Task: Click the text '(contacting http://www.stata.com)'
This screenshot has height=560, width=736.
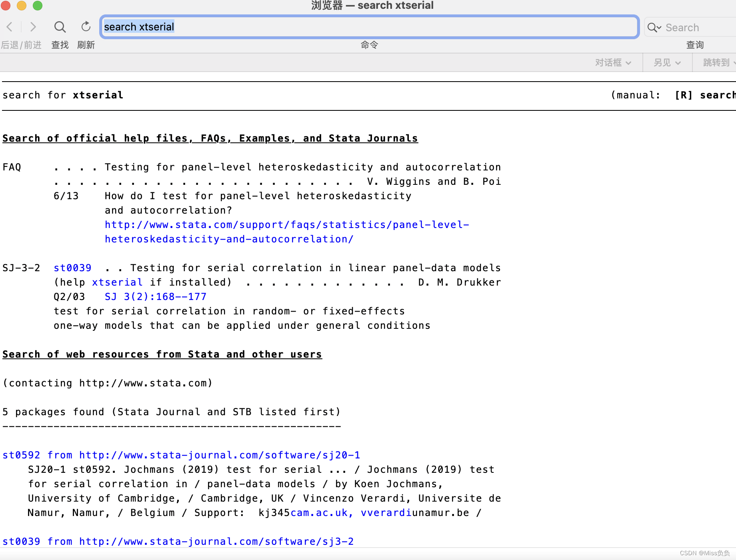Action: 108,383
